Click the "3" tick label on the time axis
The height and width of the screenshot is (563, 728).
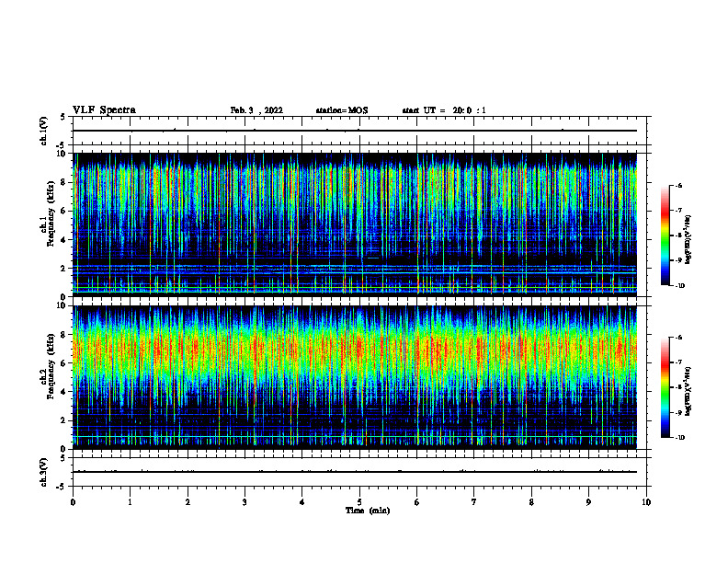tap(245, 502)
